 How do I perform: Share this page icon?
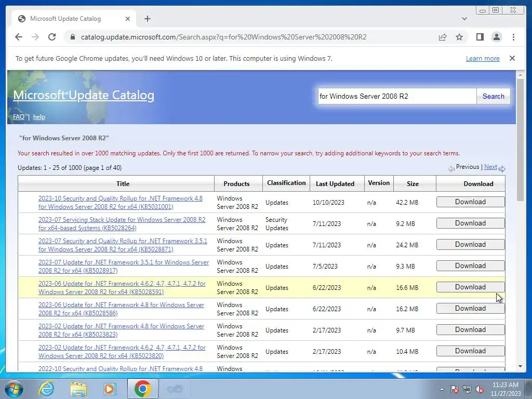(443, 37)
